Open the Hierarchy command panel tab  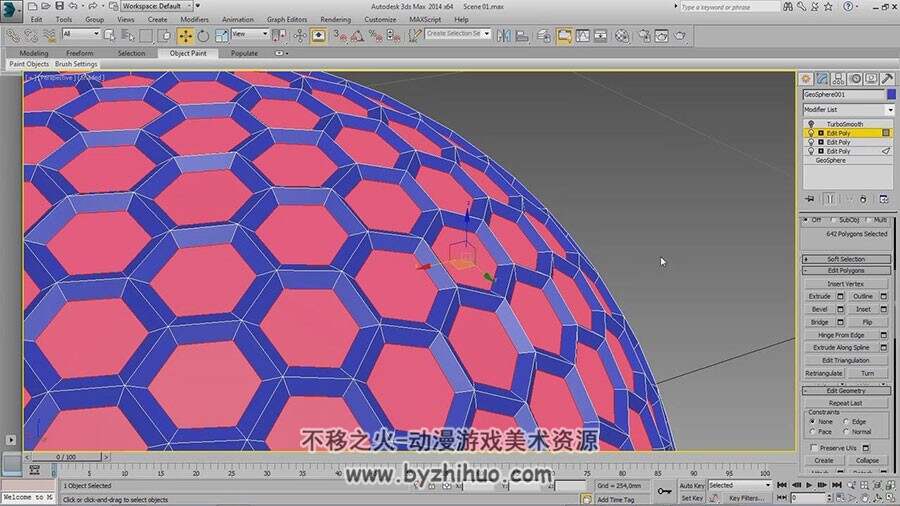(839, 79)
